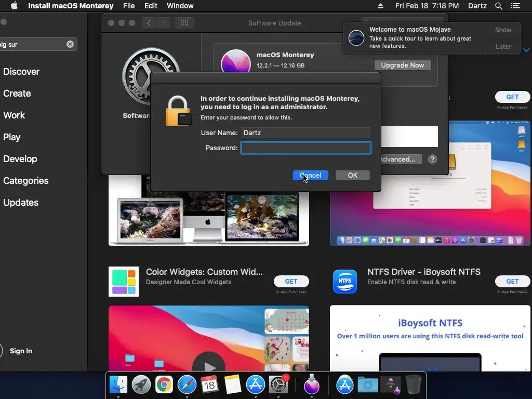Click the Dartz user menu

[x=477, y=6]
